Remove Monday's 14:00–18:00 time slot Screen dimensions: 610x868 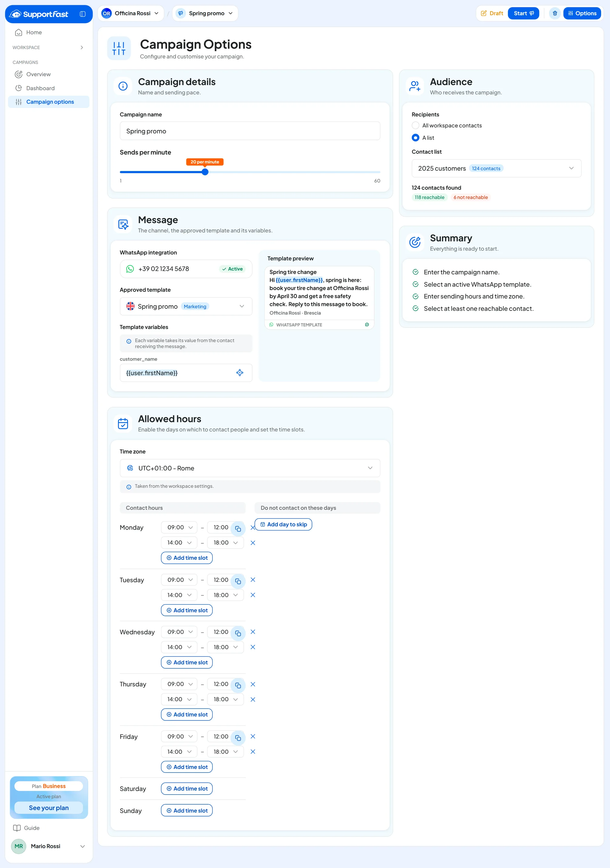(253, 543)
